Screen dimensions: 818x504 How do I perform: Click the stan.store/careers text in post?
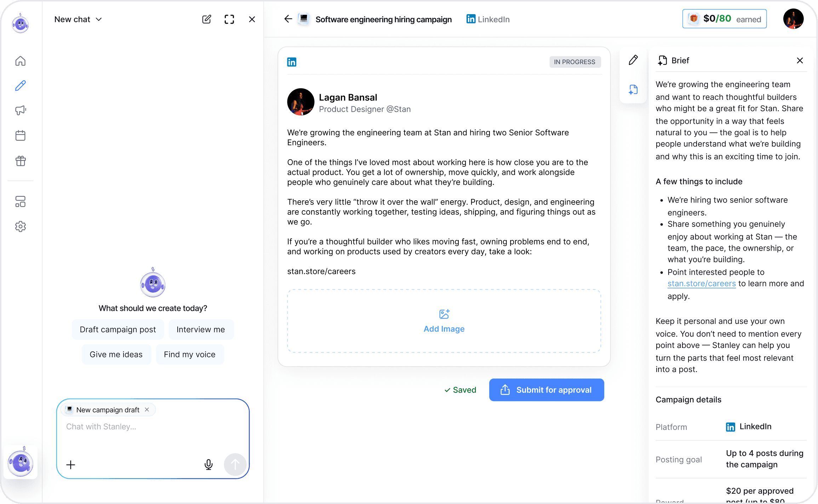tap(321, 271)
